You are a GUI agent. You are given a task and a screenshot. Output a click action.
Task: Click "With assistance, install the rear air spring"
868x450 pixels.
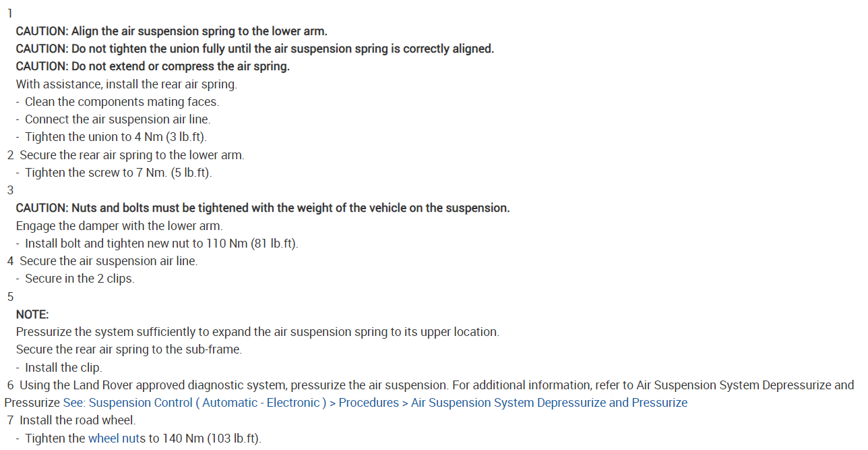(x=126, y=84)
